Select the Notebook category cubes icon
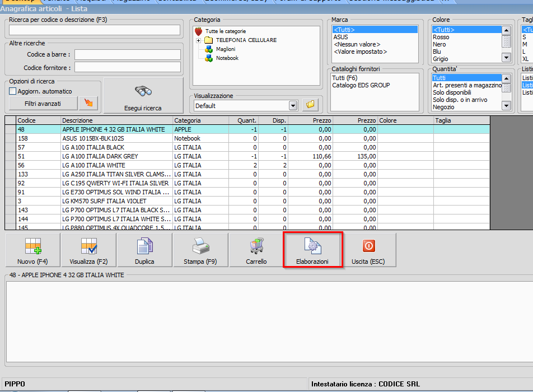533x392 pixels. 209,58
